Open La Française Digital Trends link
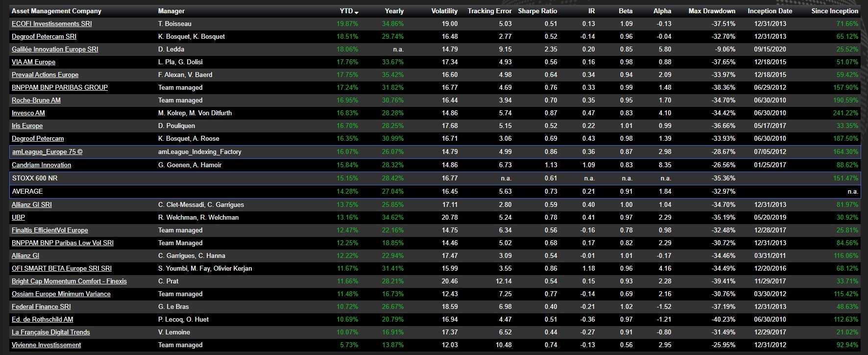 tap(51, 332)
